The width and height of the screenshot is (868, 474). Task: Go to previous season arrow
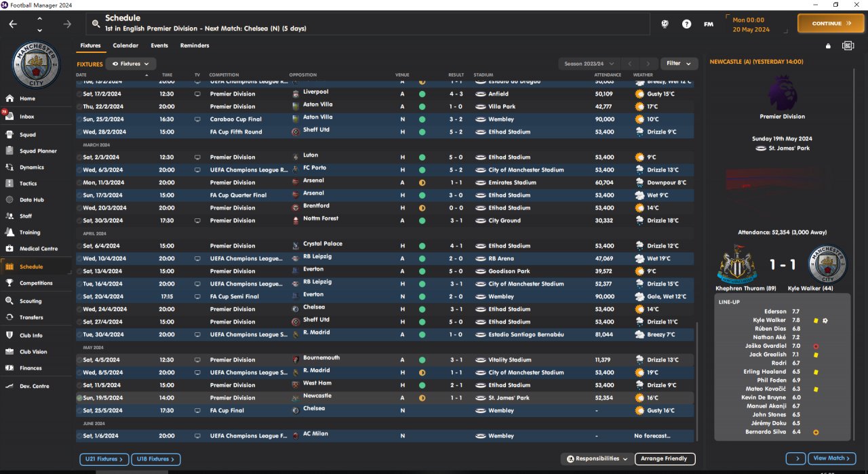pyautogui.click(x=629, y=64)
